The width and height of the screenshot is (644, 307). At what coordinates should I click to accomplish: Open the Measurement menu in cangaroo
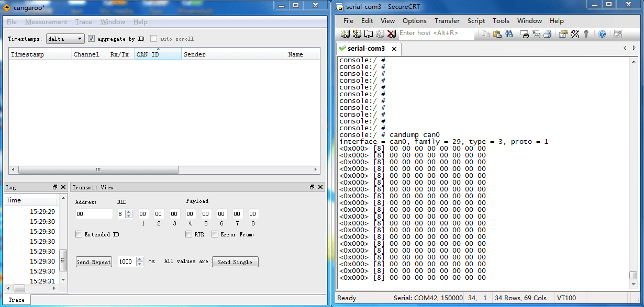pos(46,22)
